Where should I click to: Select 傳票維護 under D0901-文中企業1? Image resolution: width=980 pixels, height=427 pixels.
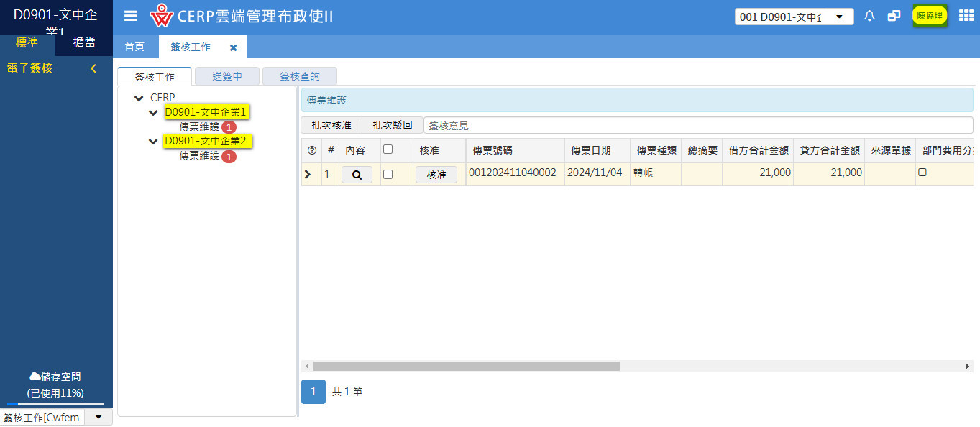[x=199, y=127]
